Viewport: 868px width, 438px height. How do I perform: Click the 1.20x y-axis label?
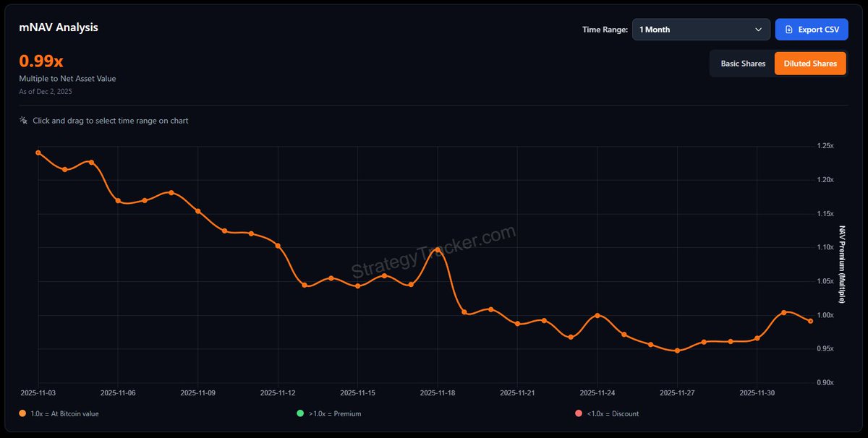pyautogui.click(x=825, y=180)
